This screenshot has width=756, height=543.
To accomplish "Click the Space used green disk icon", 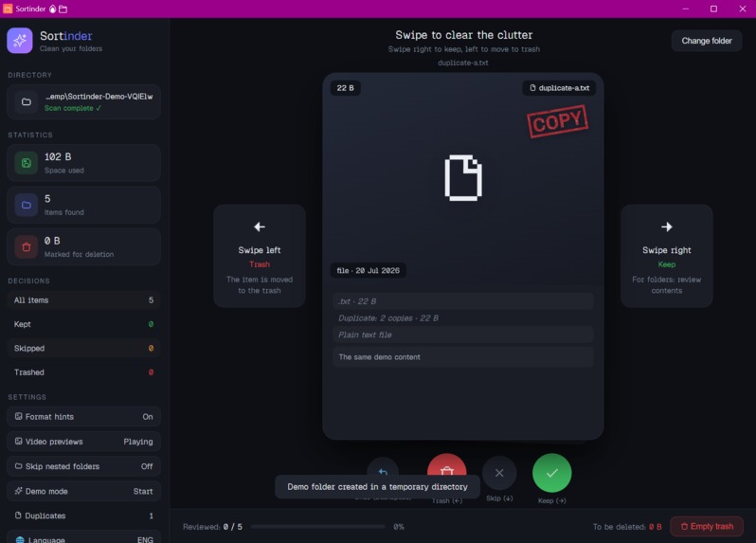I will click(27, 163).
